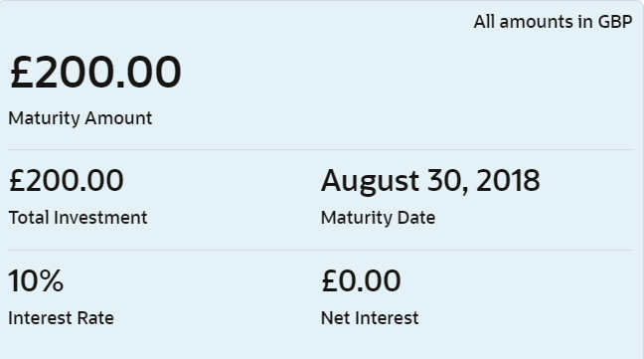Click the GBP currency text
Screen dimensions: 644x359
[615, 22]
